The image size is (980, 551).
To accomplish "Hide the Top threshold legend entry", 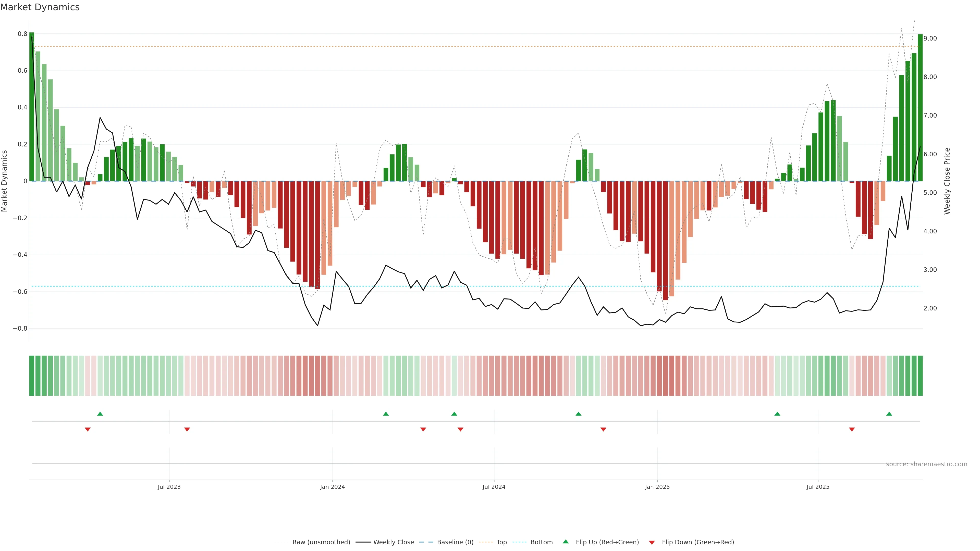I will (x=501, y=542).
